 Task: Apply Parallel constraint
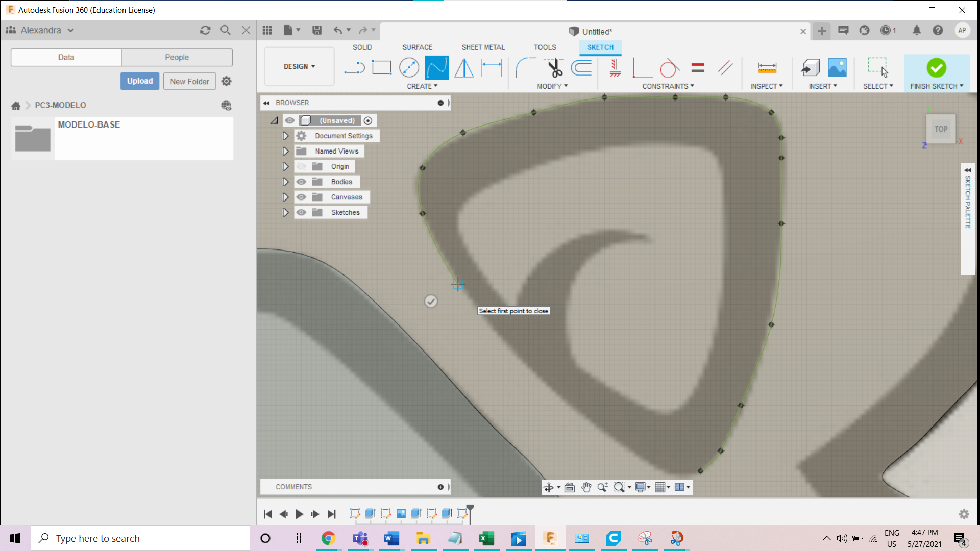725,68
